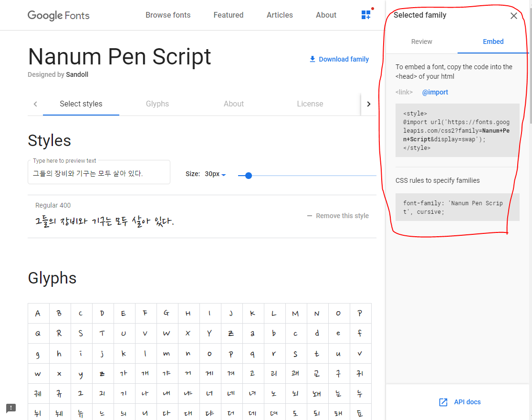Click glyph cell lowercase f
The height and width of the screenshot is (420, 532).
coord(360,334)
